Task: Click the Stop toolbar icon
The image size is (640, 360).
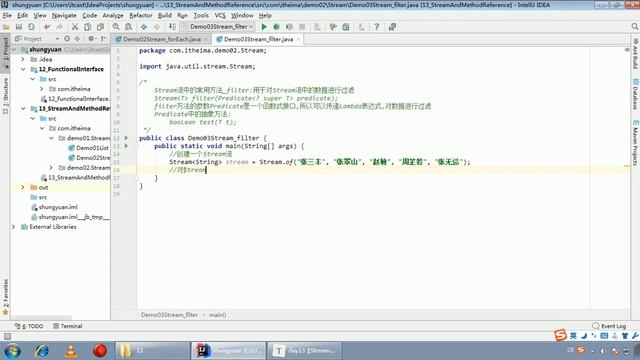Action: [x=302, y=27]
